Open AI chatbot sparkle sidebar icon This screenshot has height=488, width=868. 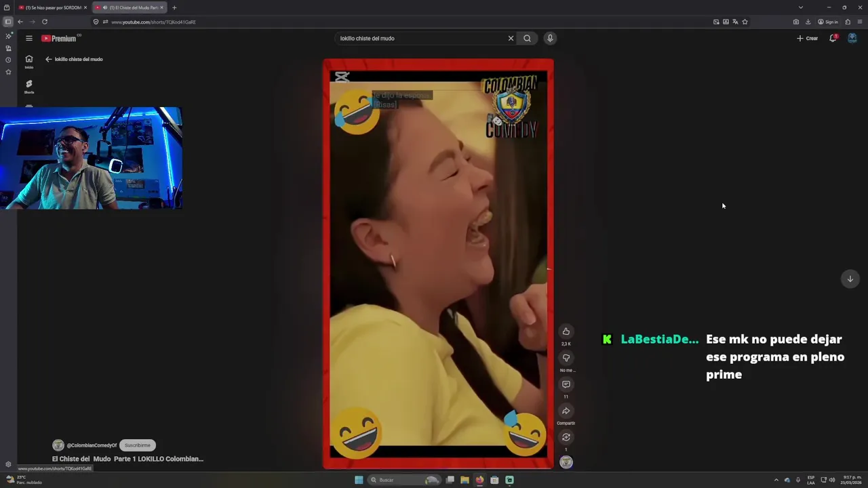click(x=8, y=37)
